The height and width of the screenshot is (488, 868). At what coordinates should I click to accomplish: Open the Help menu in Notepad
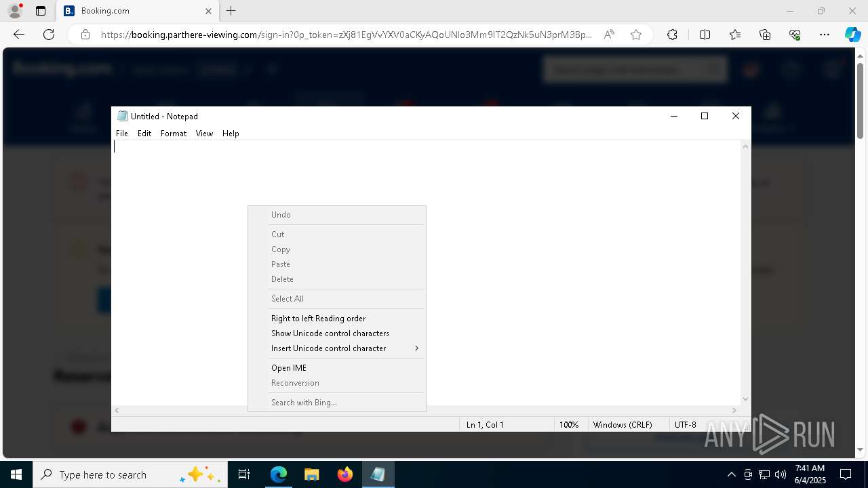point(231,134)
